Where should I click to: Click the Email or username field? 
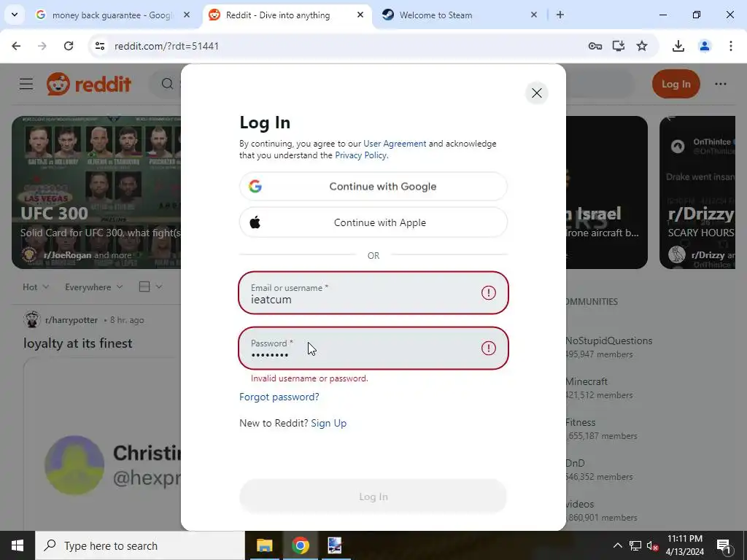point(373,293)
